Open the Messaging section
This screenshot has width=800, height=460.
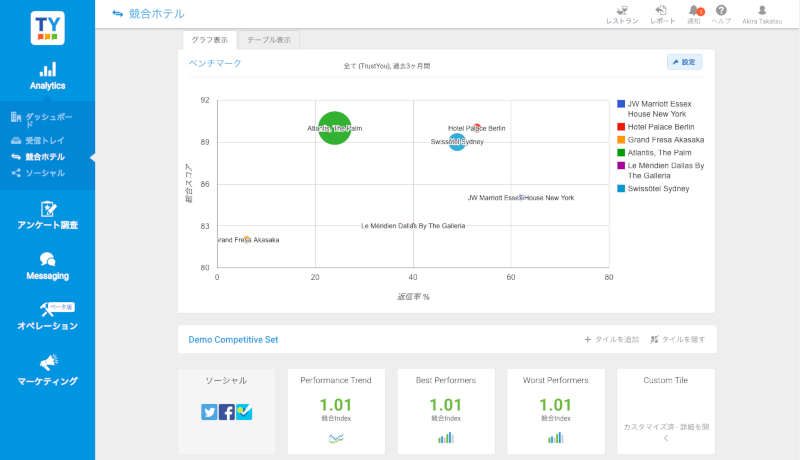pos(47,266)
